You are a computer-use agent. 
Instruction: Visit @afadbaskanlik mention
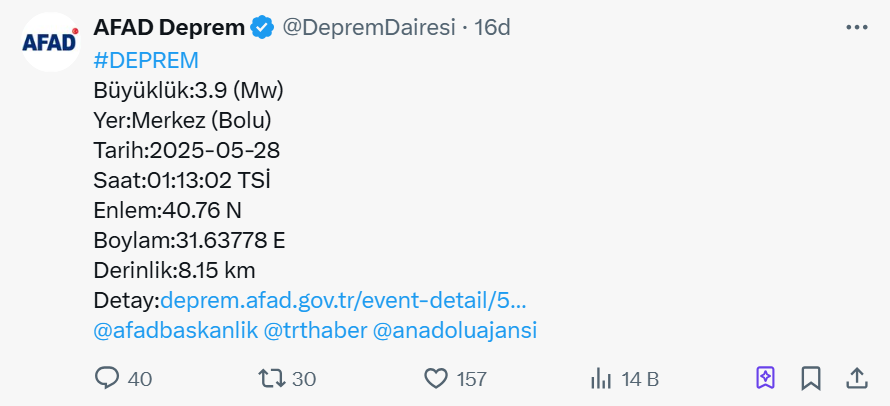tap(175, 330)
